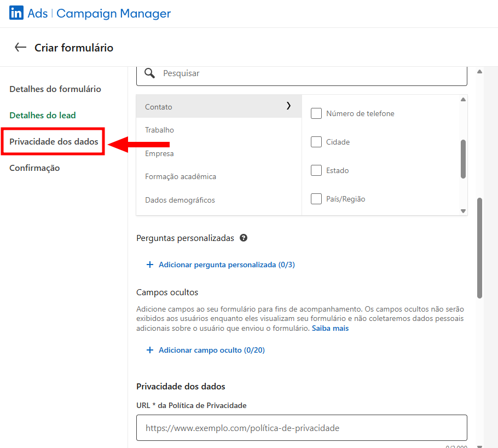498x448 pixels.
Task: Open the Saiba mais link
Action: tap(330, 329)
